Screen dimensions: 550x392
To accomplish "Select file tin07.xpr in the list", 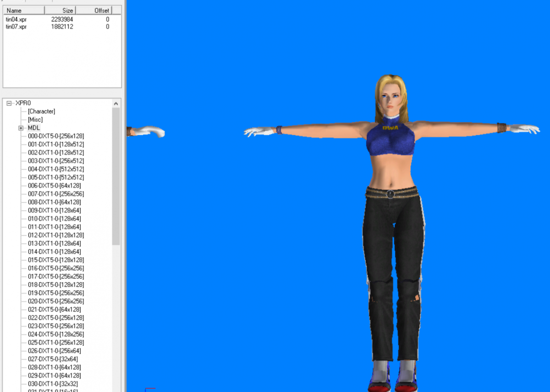I will (x=16, y=27).
